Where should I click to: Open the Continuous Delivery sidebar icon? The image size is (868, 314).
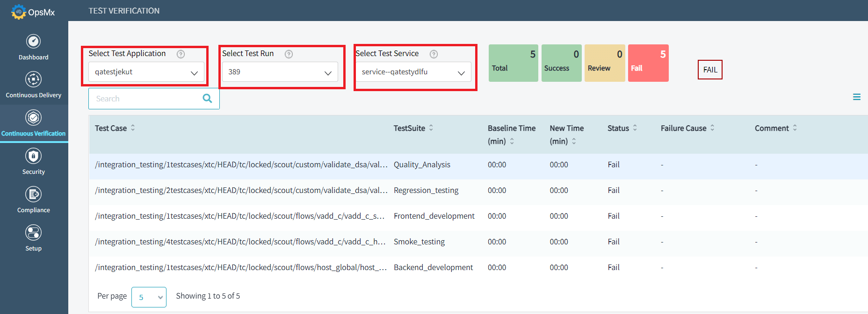coord(33,79)
